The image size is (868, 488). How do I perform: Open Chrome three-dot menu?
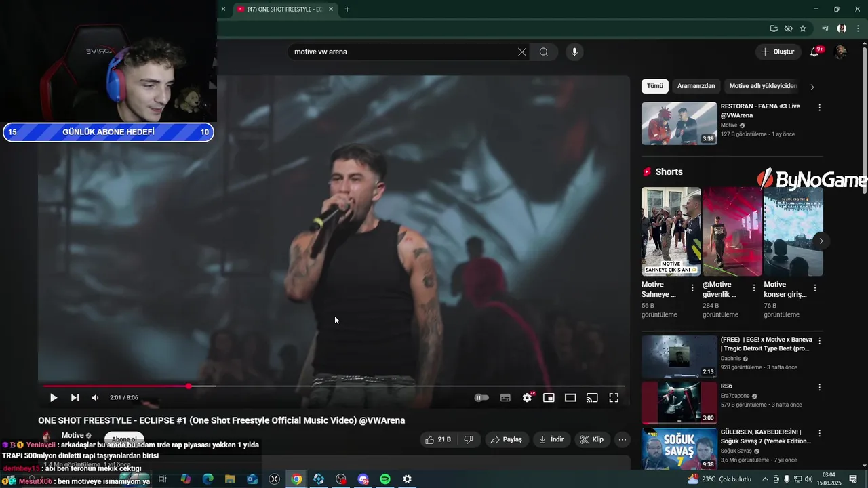pyautogui.click(x=858, y=28)
